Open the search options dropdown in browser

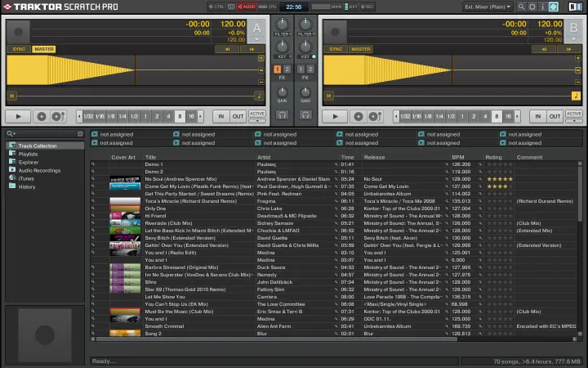[x=11, y=133]
